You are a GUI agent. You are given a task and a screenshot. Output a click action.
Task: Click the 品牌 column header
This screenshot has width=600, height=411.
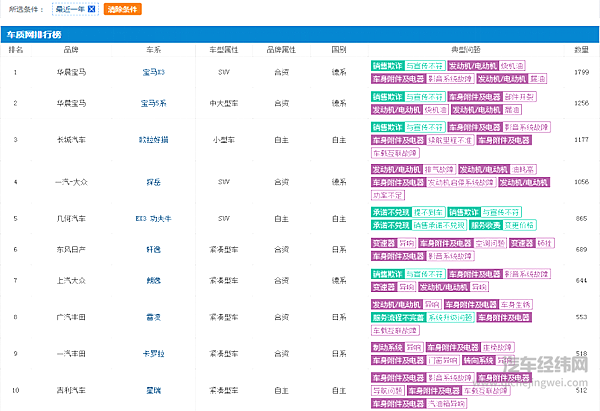[x=71, y=50]
